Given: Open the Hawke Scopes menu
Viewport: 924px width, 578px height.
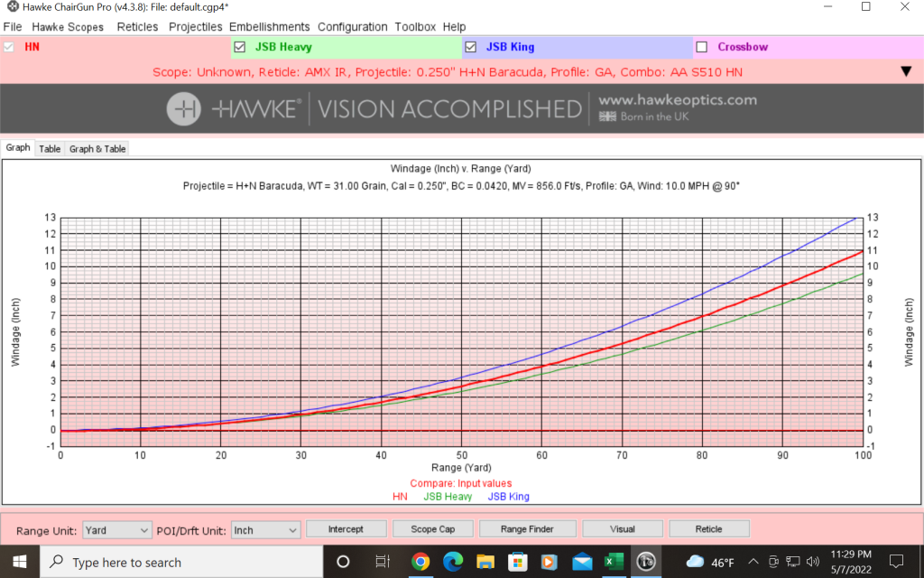Looking at the screenshot, I should coord(68,27).
